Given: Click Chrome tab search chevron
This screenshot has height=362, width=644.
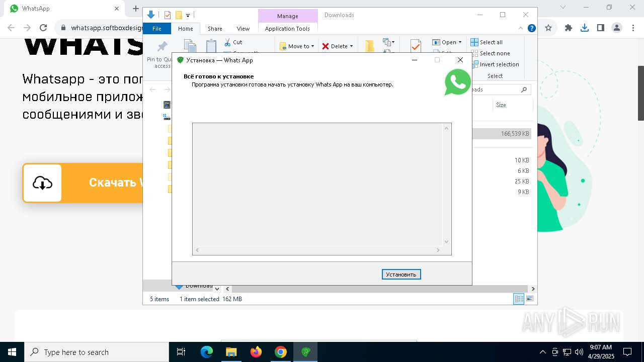Looking at the screenshot, I should pyautogui.click(x=563, y=8).
